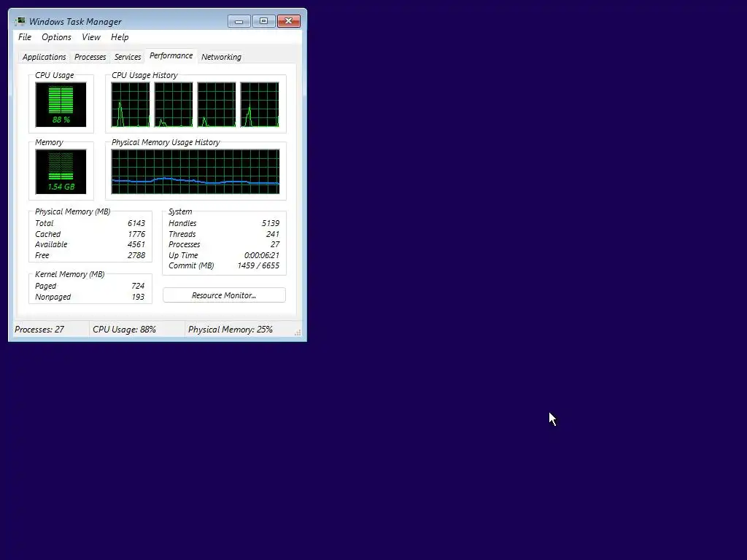Click the Windows Task Manager title text

[x=75, y=22]
